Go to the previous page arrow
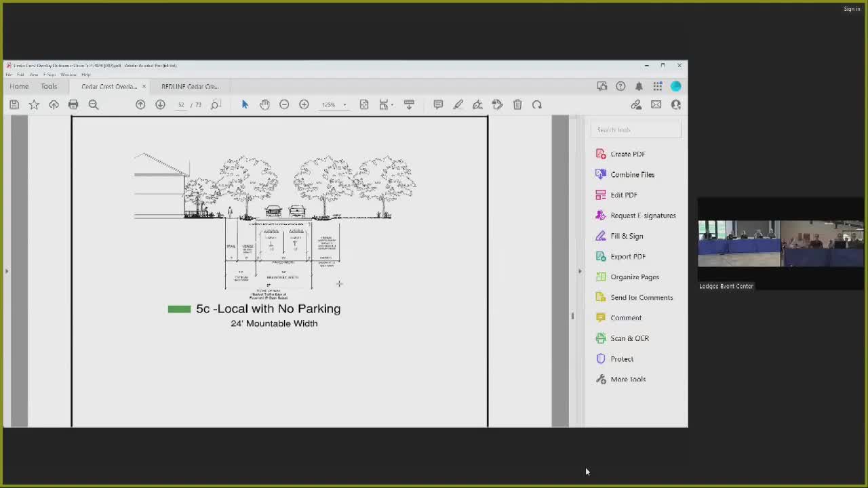The width and height of the screenshot is (868, 488). [x=140, y=104]
